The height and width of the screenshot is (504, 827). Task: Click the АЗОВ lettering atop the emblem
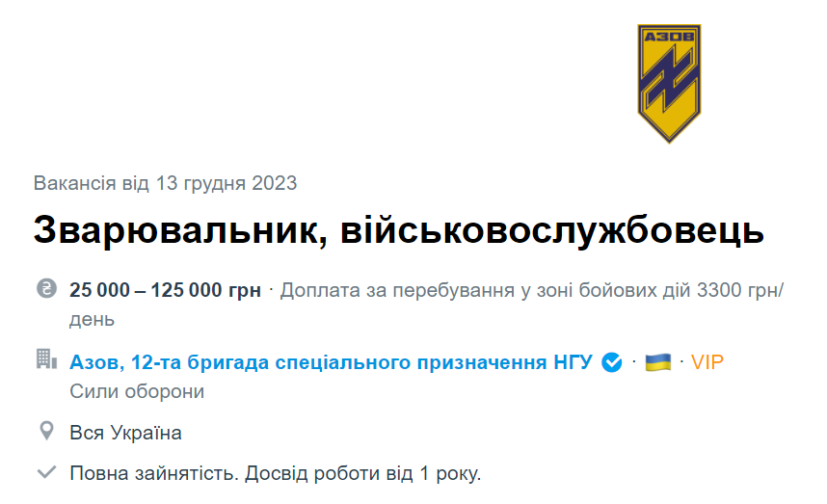pos(670,39)
